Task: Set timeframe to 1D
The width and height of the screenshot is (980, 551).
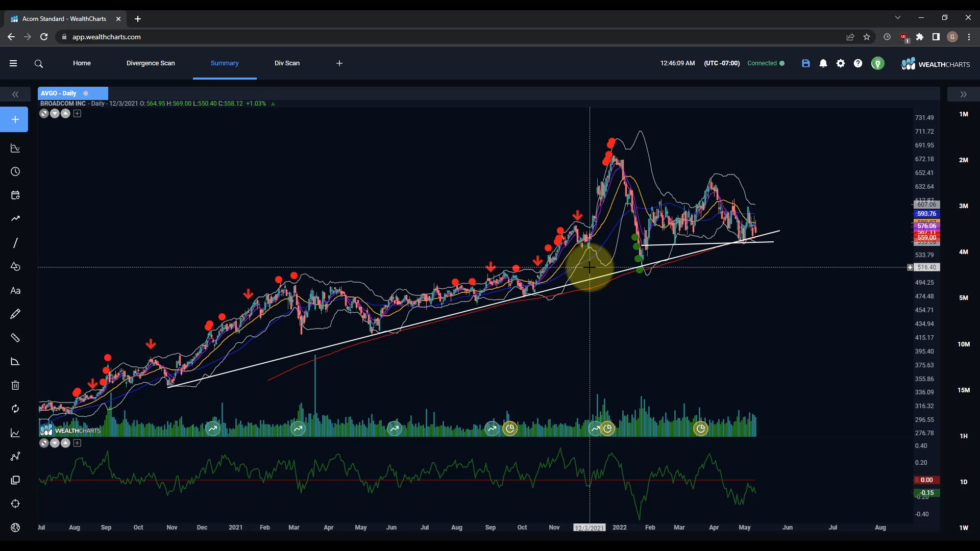Action: pos(964,482)
